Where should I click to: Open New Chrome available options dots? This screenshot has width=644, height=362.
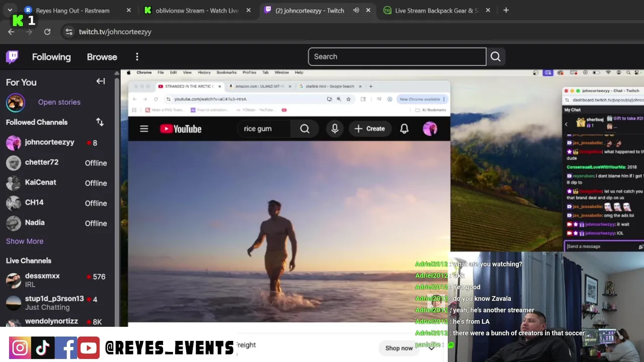pyautogui.click(x=444, y=99)
